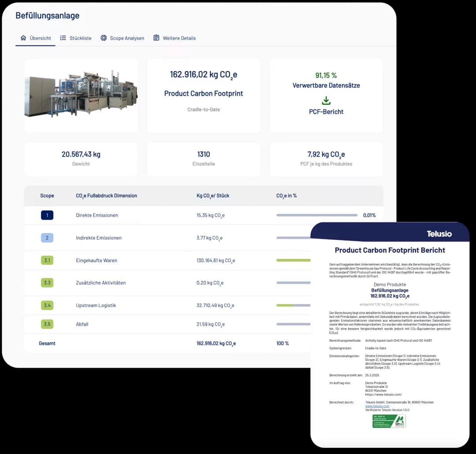Click the Upstream Logistik row label
The height and width of the screenshot is (454, 476).
pos(96,305)
